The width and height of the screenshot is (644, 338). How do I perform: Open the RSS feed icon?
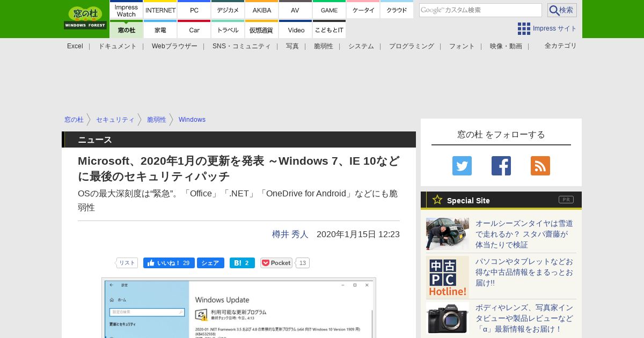[x=540, y=166]
